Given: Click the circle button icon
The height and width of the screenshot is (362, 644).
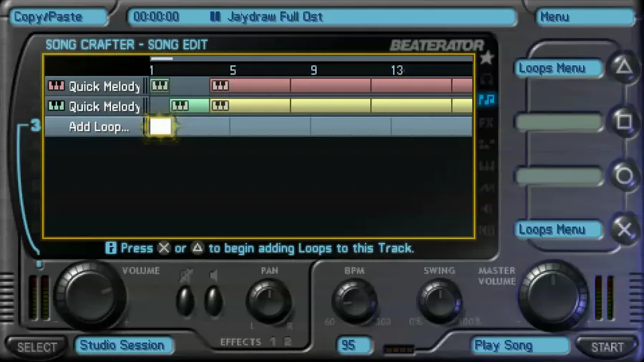Looking at the screenshot, I should pyautogui.click(x=624, y=176).
